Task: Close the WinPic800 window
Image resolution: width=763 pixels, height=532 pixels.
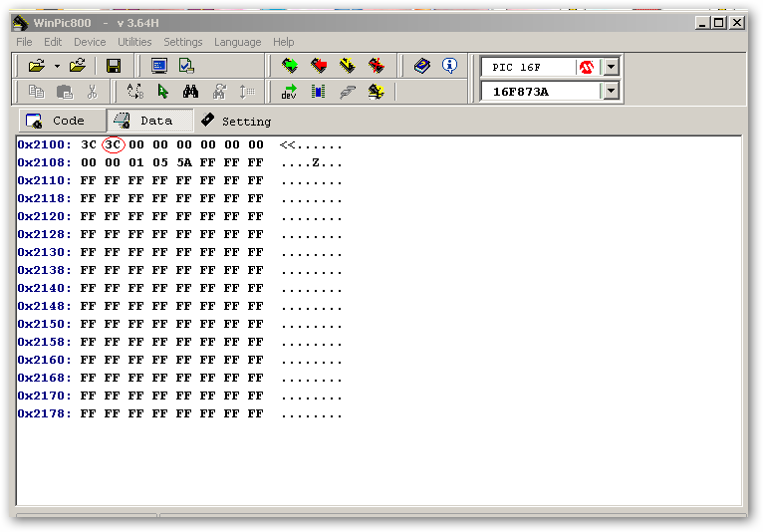Action: [737, 22]
